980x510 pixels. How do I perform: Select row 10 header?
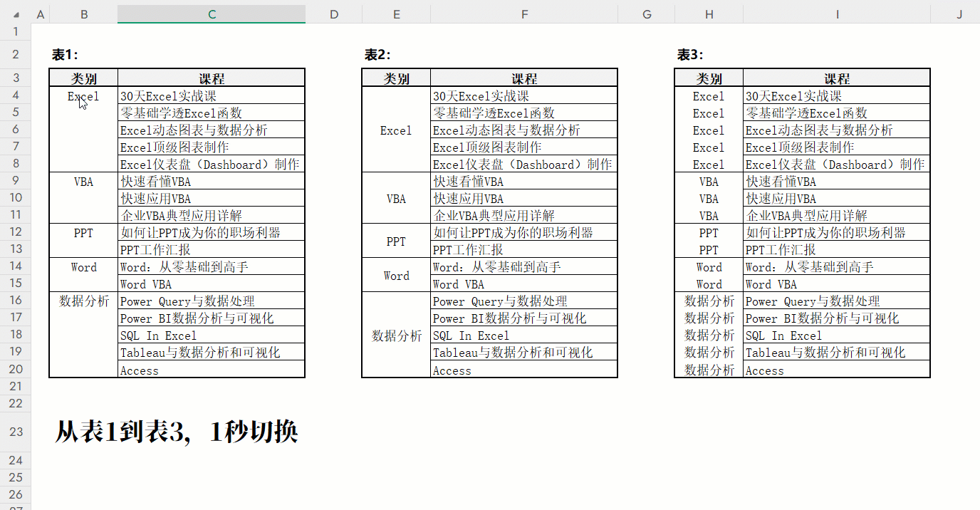(x=16, y=197)
